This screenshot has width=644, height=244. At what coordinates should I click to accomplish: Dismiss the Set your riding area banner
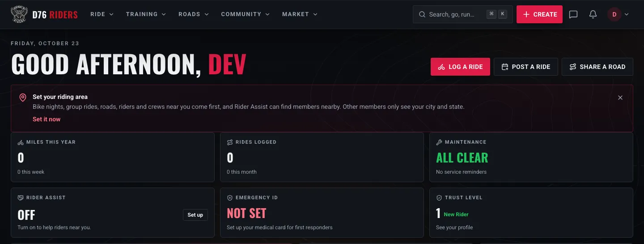tap(620, 98)
